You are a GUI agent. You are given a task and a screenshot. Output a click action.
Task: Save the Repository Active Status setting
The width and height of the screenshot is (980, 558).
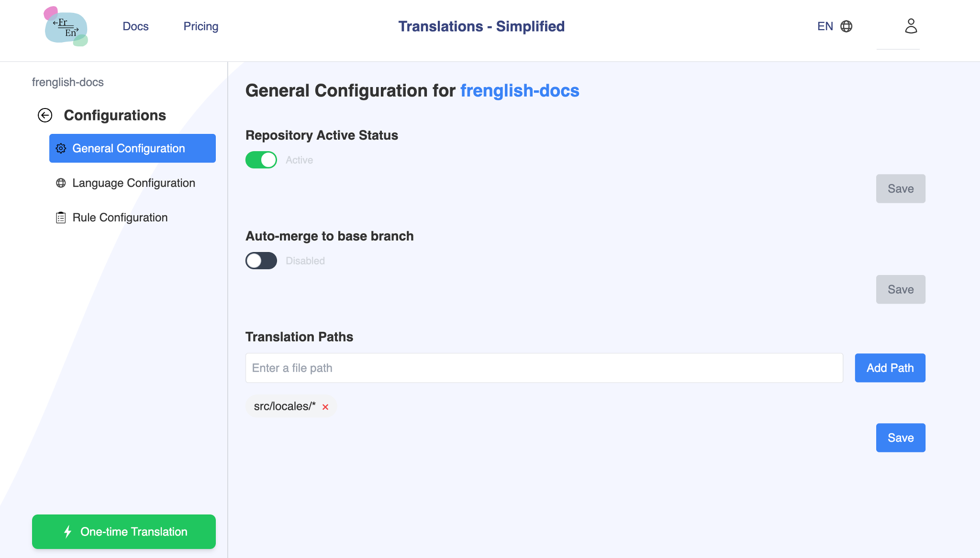tap(901, 188)
